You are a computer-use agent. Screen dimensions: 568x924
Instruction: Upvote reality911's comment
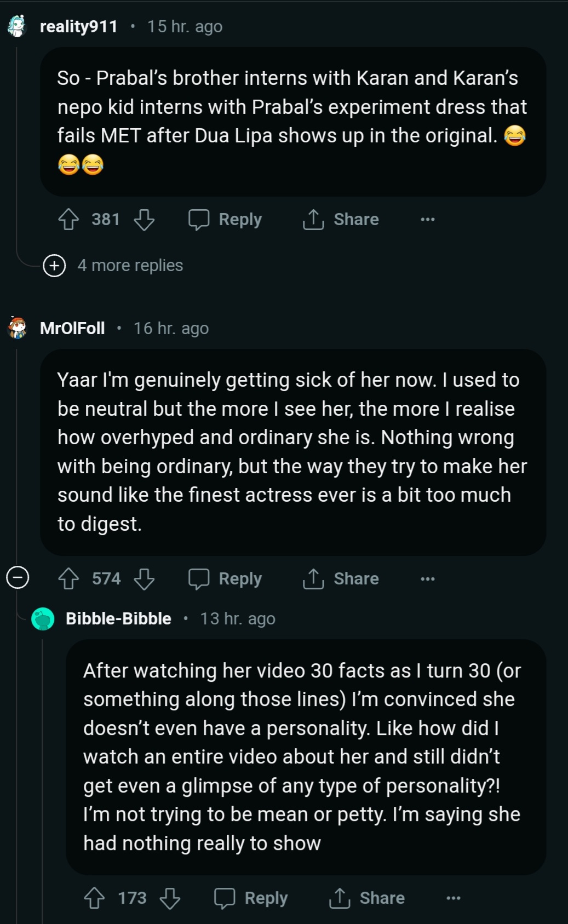pyautogui.click(x=68, y=220)
